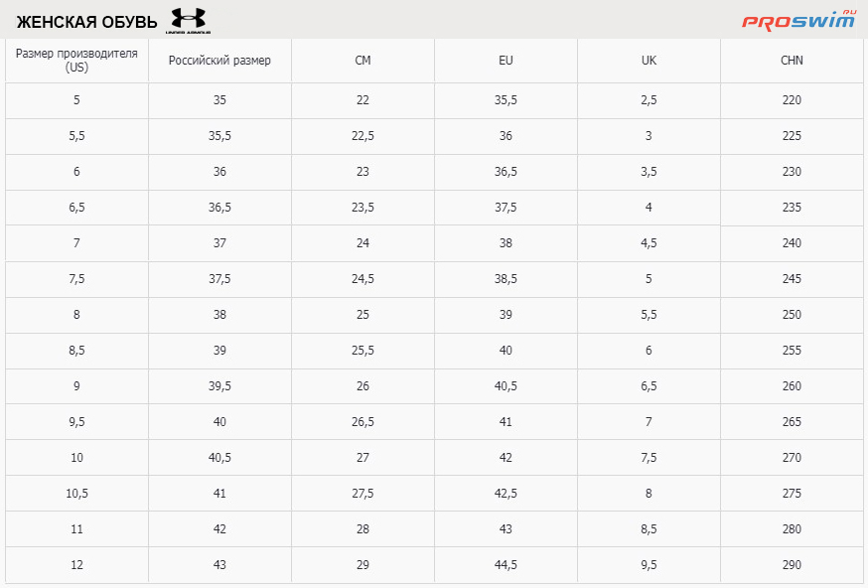Select US size 10,5 cell
The height and width of the screenshot is (588, 868).
pyautogui.click(x=76, y=494)
